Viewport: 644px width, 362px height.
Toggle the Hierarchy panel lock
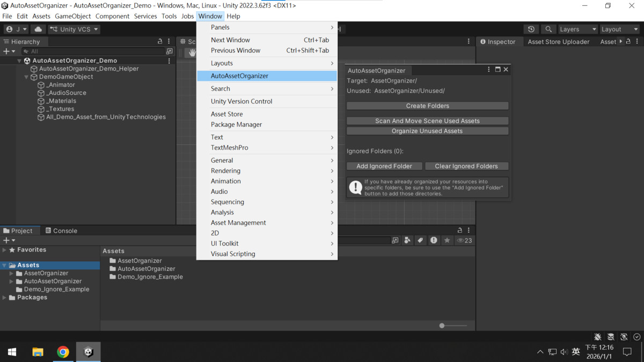[160, 41]
